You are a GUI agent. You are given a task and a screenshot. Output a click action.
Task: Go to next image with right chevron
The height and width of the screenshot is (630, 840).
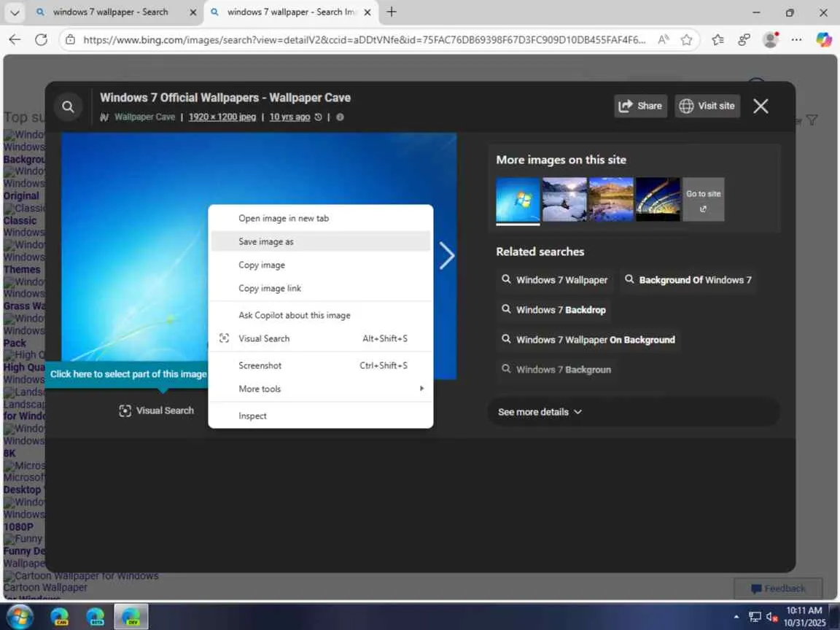point(446,255)
